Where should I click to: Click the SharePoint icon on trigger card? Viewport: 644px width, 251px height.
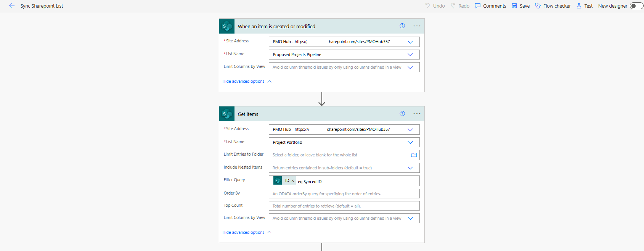pos(227,26)
